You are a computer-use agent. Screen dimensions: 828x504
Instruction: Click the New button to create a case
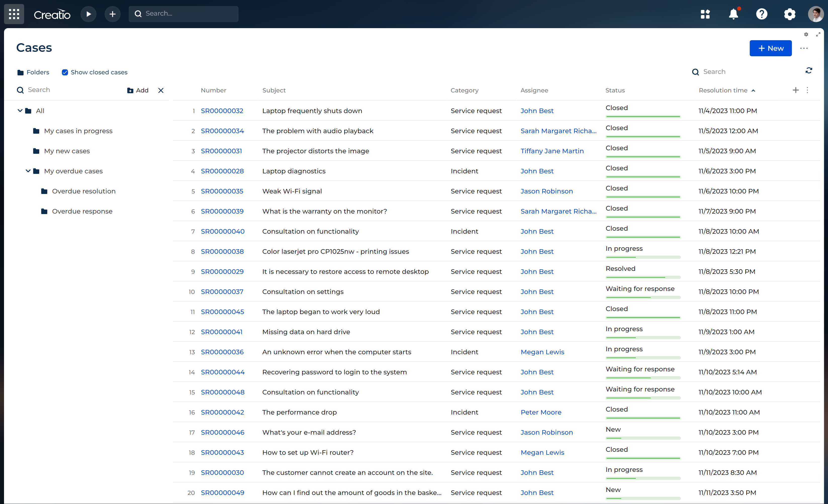coord(770,48)
